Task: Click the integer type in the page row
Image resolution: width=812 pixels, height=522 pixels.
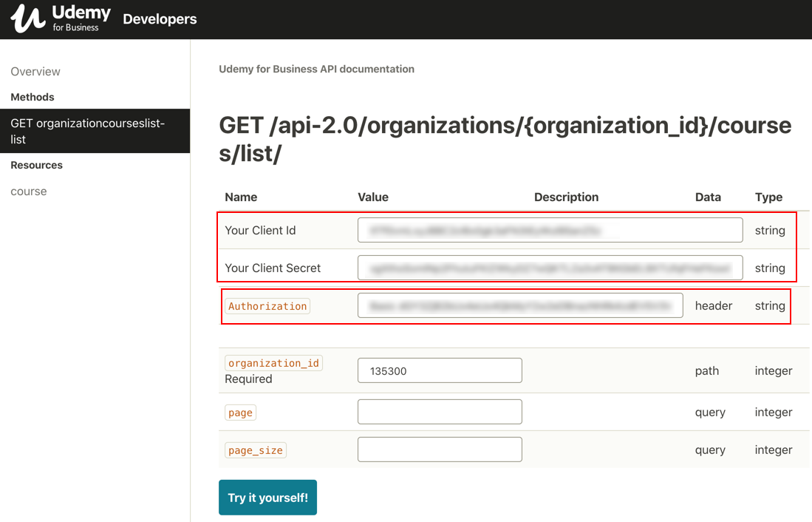Action: 773,412
